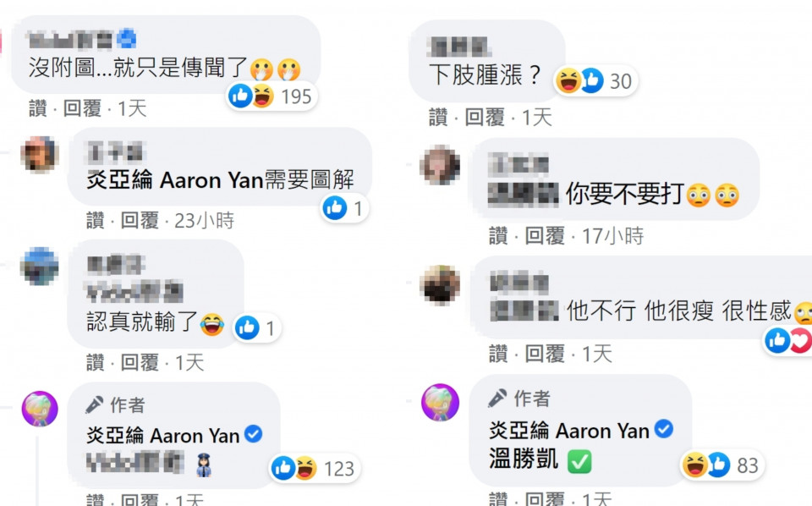Click verified badge beside right Aaron Yan name
The height and width of the screenshot is (506, 812).
tap(663, 429)
